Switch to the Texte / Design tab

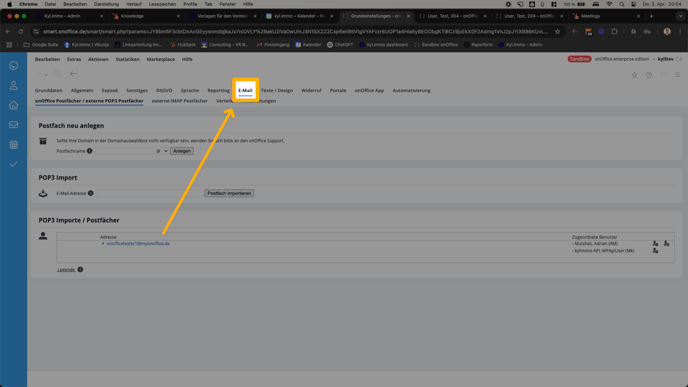point(277,90)
